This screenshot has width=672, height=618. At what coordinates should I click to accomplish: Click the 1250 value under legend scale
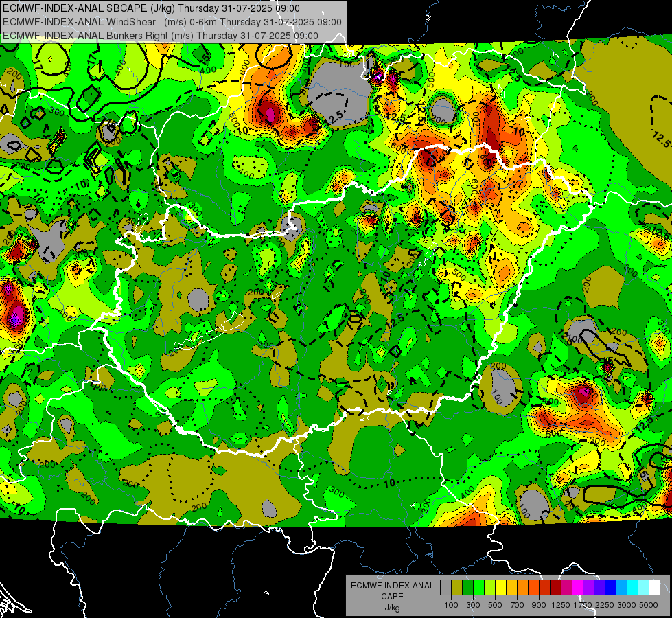(561, 605)
